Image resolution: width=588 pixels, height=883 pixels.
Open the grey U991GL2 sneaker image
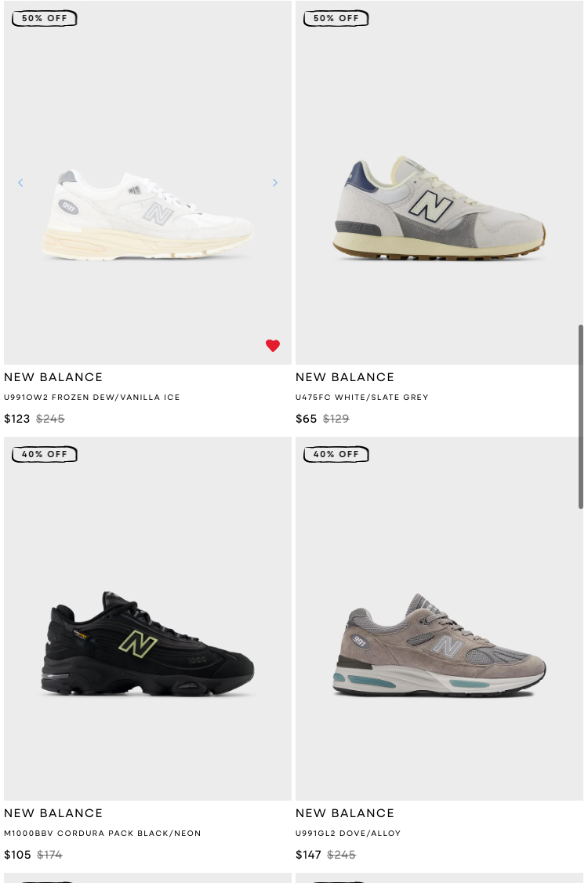pos(439,645)
